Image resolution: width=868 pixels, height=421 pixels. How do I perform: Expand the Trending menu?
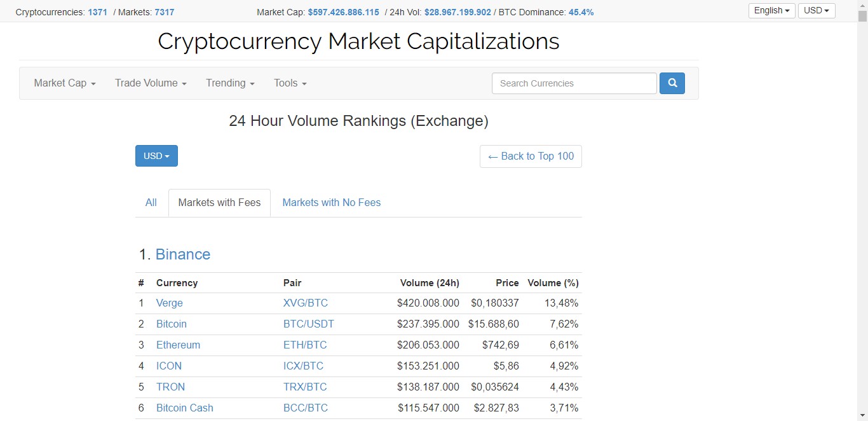pos(230,83)
